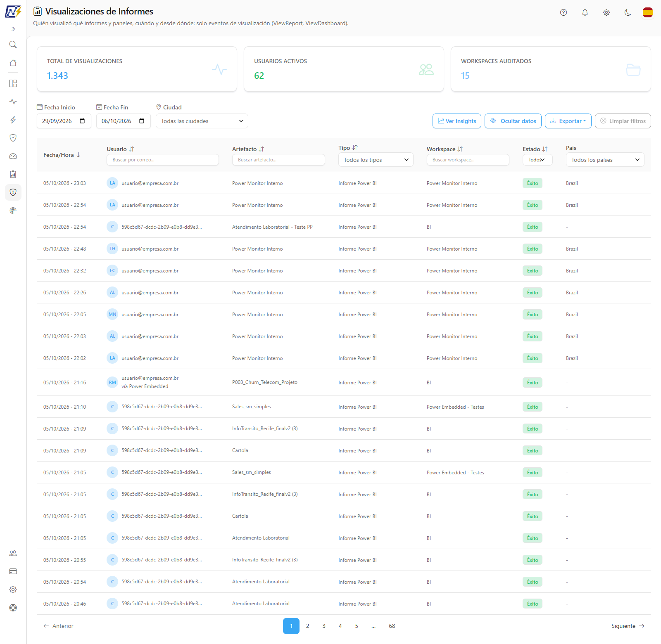The height and width of the screenshot is (644, 661).
Task: Go to home icon in sidebar
Action: pyautogui.click(x=13, y=63)
